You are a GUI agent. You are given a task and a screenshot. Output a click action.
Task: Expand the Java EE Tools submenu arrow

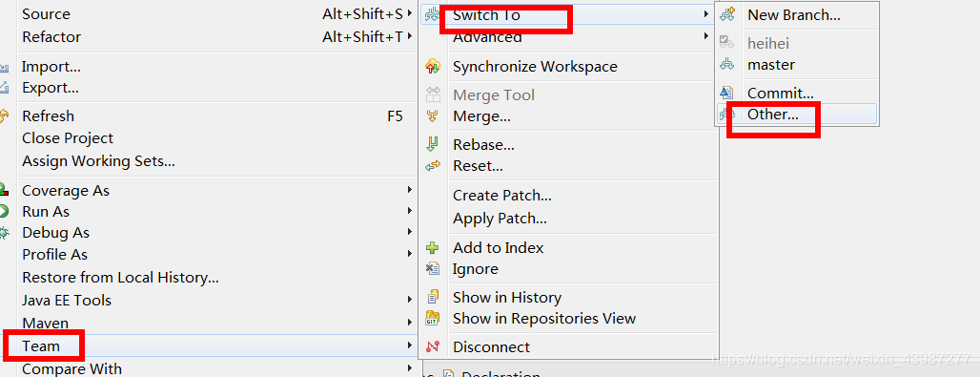(409, 300)
